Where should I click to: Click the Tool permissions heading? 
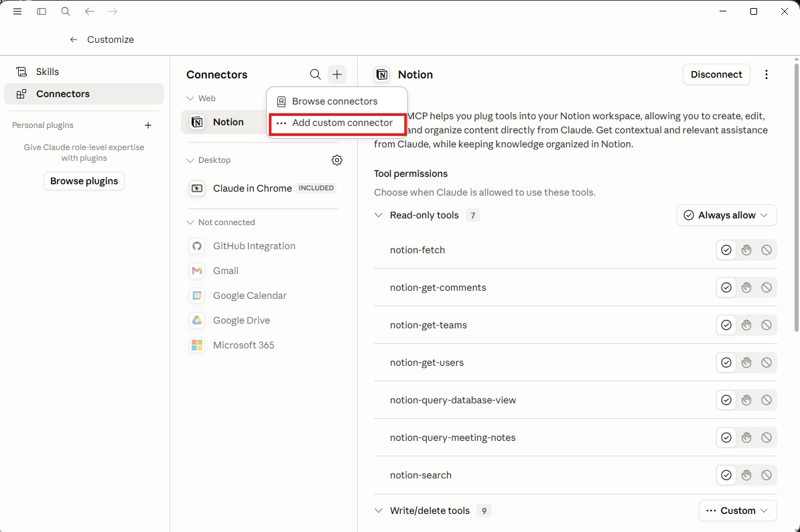click(411, 174)
